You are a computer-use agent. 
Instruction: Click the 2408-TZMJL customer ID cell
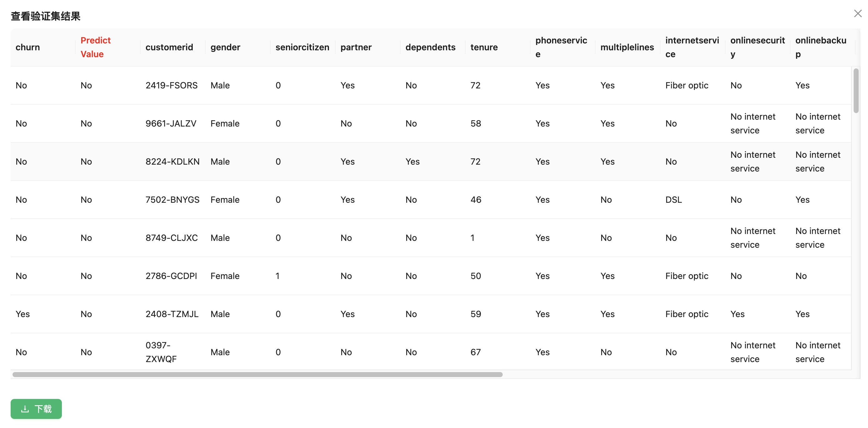point(172,314)
